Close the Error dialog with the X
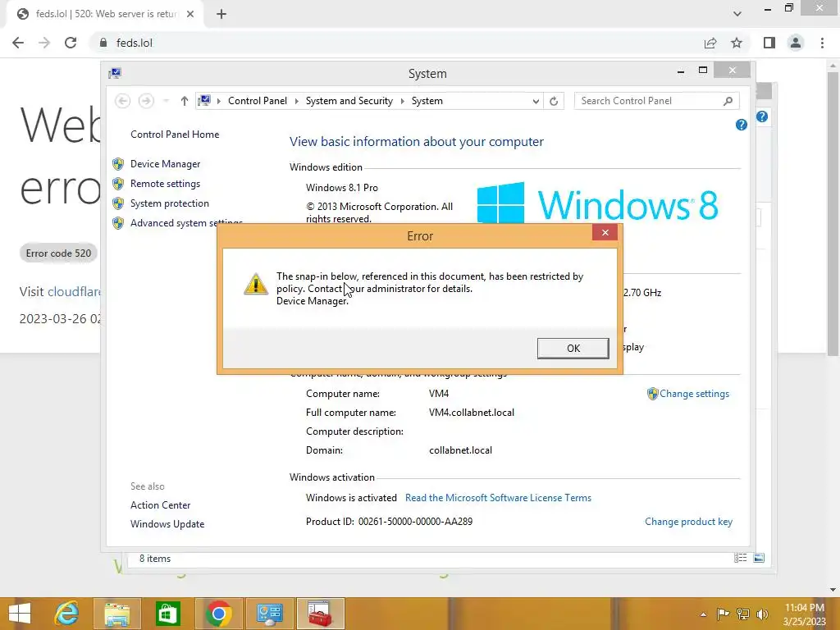 [x=605, y=232]
